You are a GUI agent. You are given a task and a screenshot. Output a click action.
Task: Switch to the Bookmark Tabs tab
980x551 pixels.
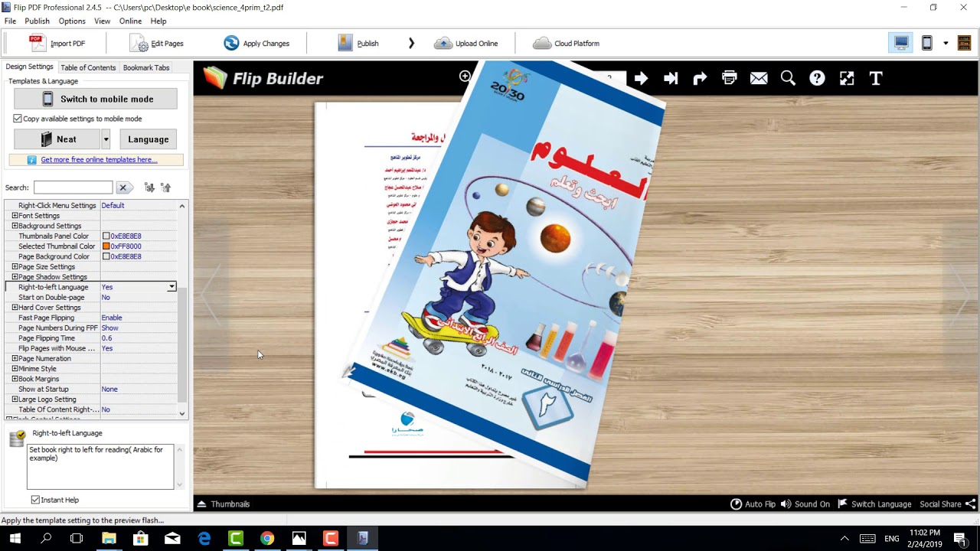tap(146, 67)
